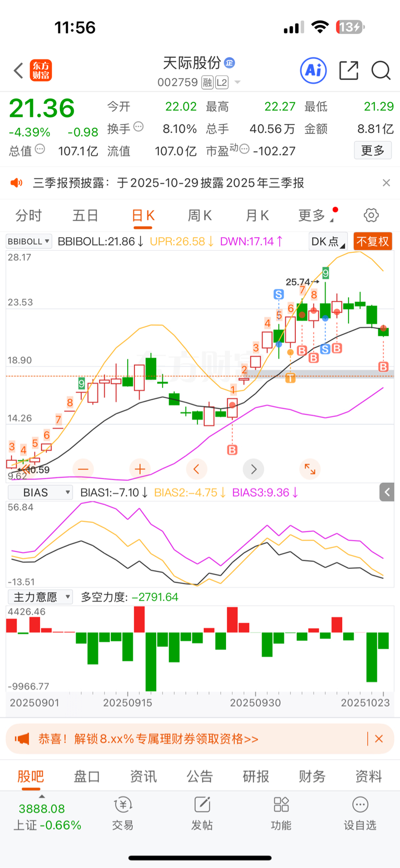Viewport: 400px width, 868px height.
Task: Tap the 10.59 low price label
Action: point(38,470)
